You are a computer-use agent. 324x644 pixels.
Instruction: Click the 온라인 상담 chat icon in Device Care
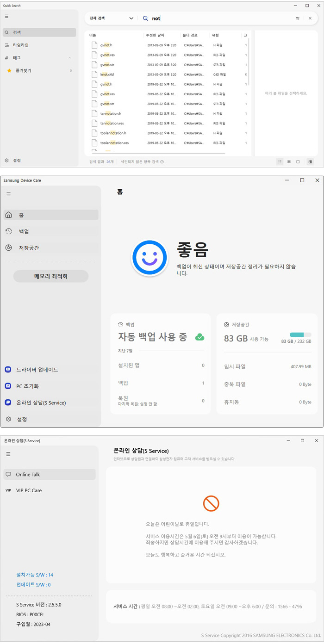click(x=8, y=403)
